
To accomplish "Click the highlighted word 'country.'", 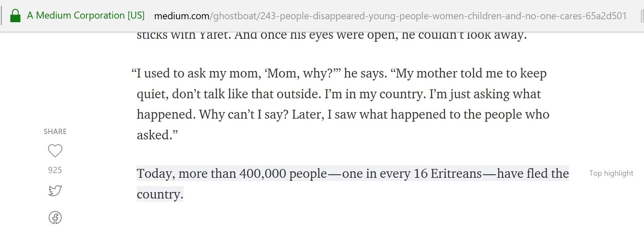I will point(160,194).
